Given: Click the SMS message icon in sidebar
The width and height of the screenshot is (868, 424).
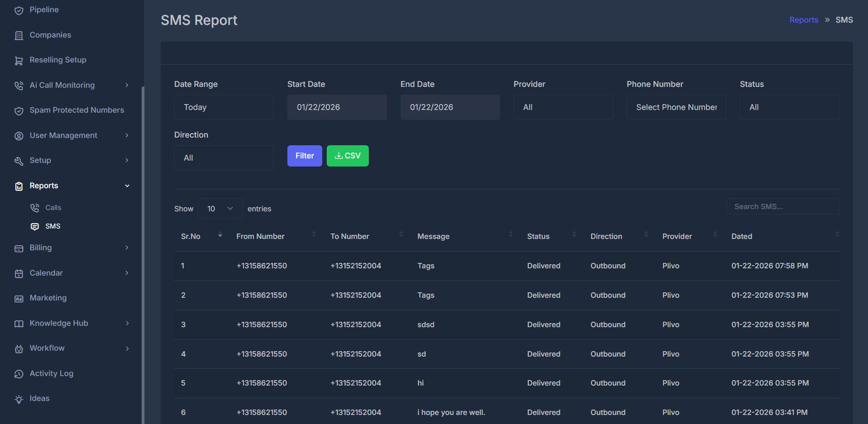Looking at the screenshot, I should pos(34,226).
